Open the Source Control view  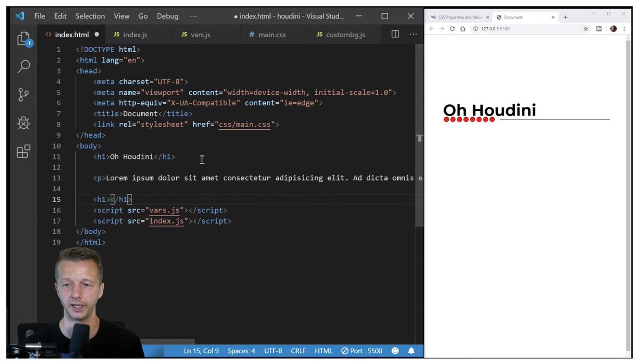23,95
